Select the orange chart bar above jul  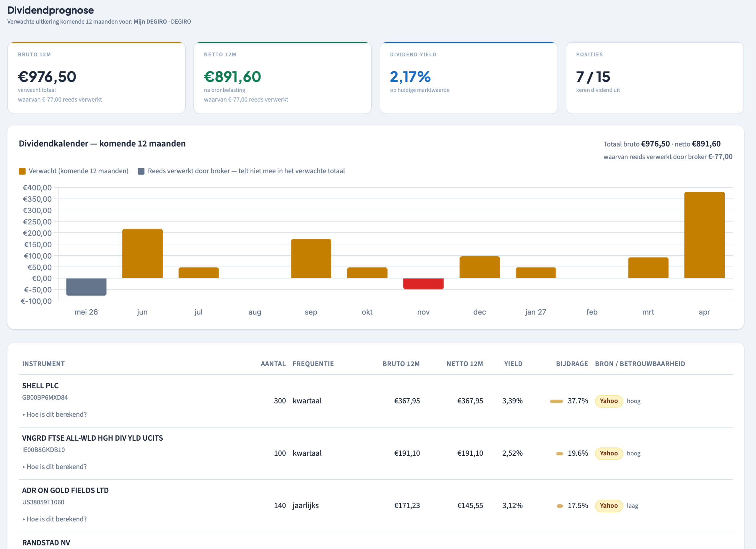pyautogui.click(x=199, y=273)
